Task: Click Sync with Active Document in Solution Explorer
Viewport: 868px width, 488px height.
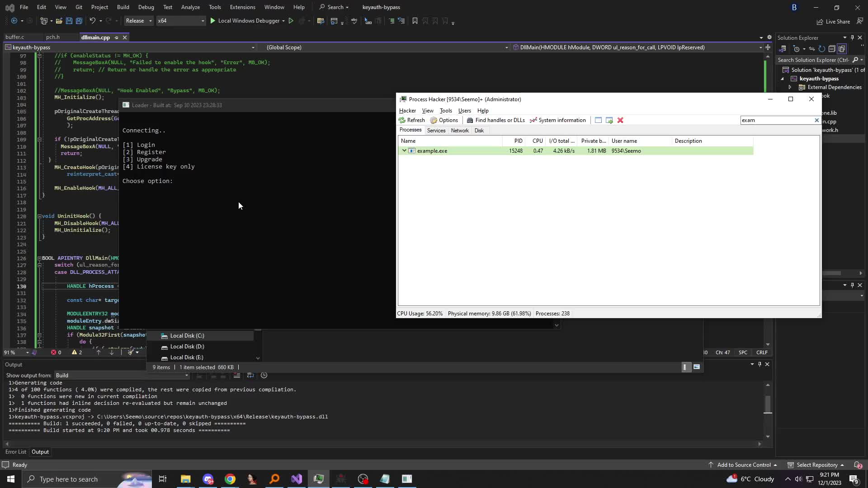Action: 812,49
